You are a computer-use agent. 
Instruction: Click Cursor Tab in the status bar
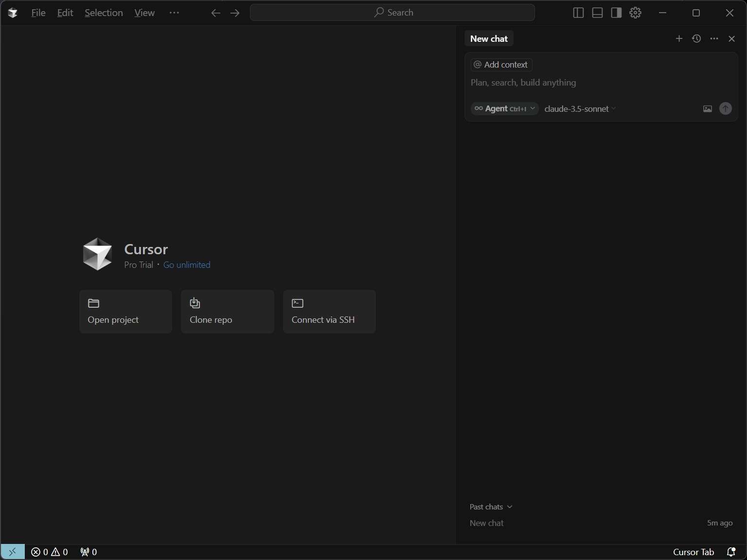(x=694, y=552)
